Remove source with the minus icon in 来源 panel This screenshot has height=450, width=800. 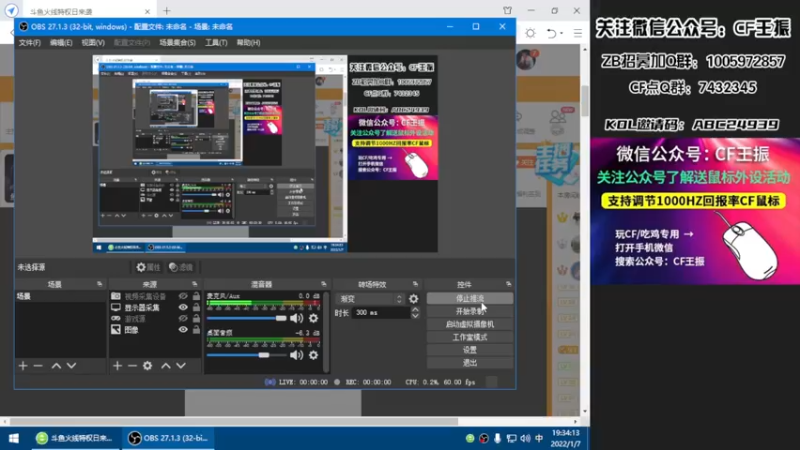click(x=132, y=366)
